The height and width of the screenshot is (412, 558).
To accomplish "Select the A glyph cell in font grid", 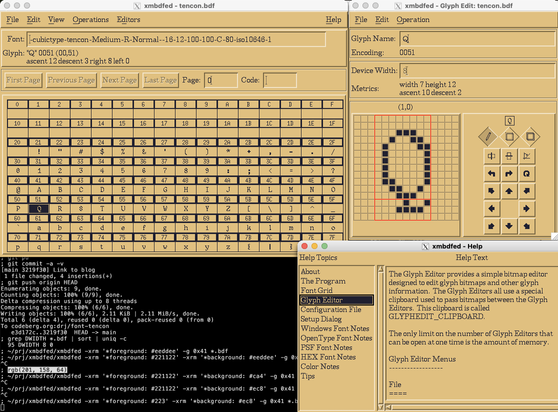I will point(38,190).
